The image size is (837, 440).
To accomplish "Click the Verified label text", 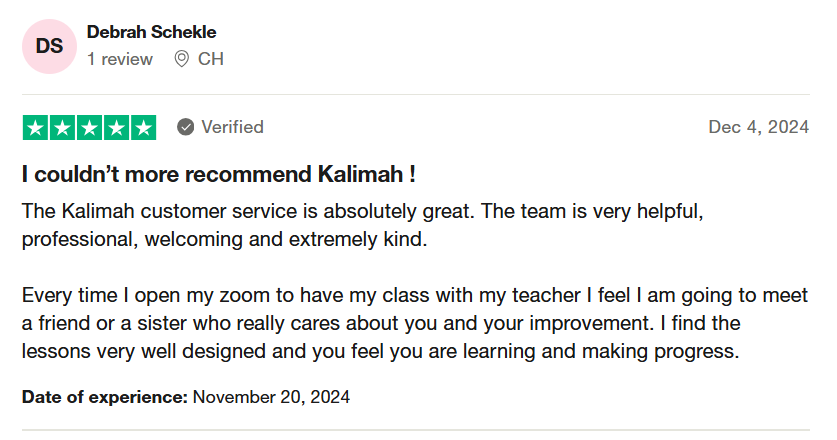I will click(x=232, y=127).
